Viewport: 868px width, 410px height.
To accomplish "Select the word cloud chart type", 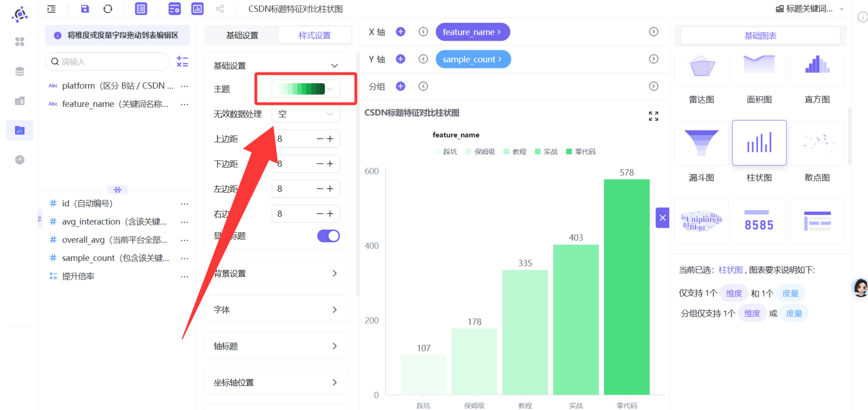I will 702,221.
